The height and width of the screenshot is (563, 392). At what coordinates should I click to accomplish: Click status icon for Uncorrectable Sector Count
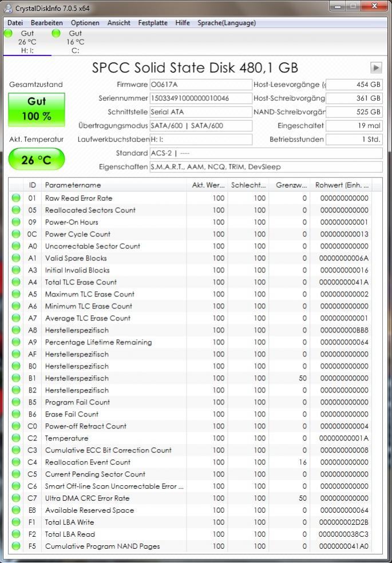[16, 246]
